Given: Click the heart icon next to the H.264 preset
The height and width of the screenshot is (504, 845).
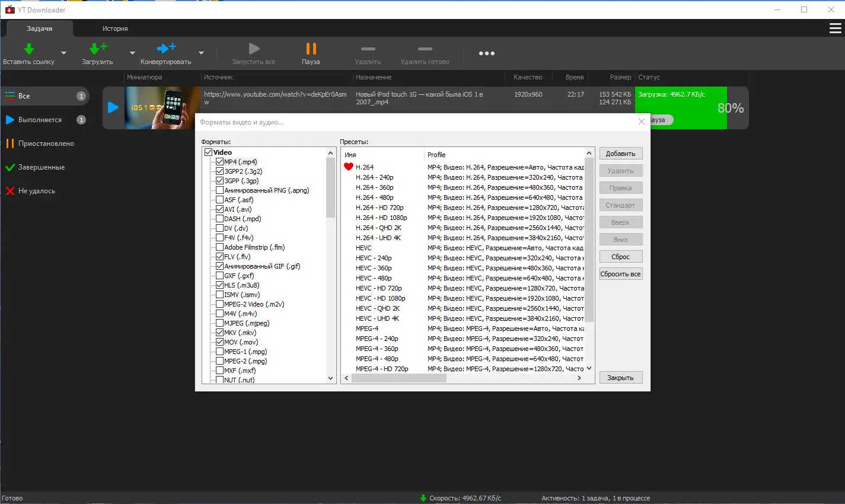Looking at the screenshot, I should click(x=348, y=167).
